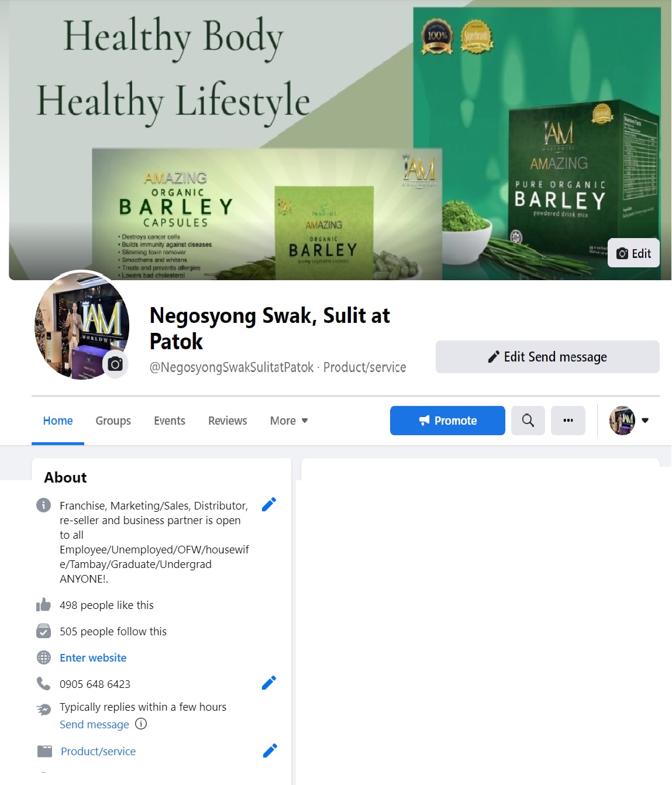
Task: Select the Home tab
Action: point(58,421)
